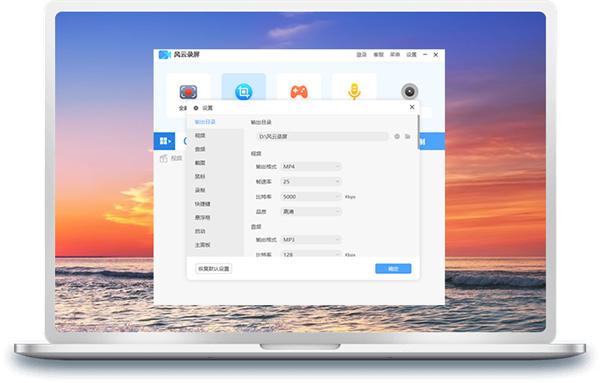Switch to the 鼠标 settings category

point(200,176)
